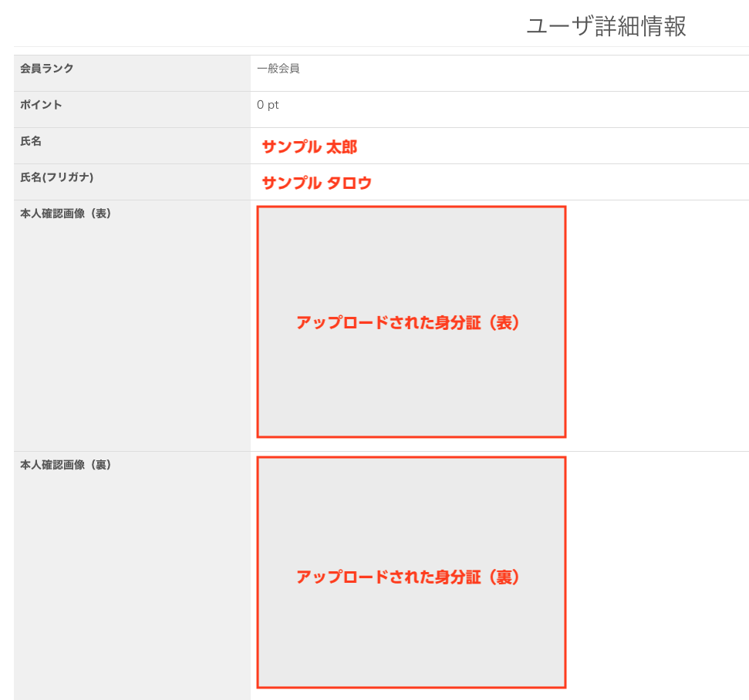Click the ポイント field label
Image resolution: width=749 pixels, height=700 pixels.
[x=41, y=105]
